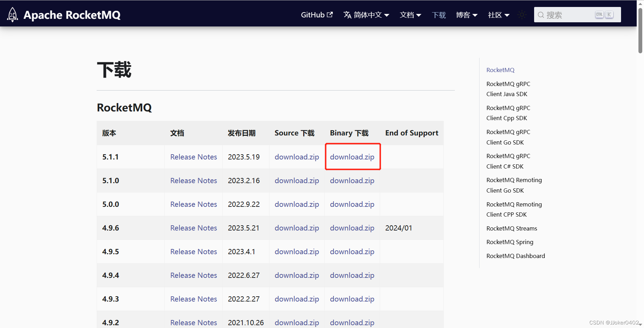The height and width of the screenshot is (328, 644).
Task: Open the RocketMQ Spring sidebar link
Action: pos(510,242)
